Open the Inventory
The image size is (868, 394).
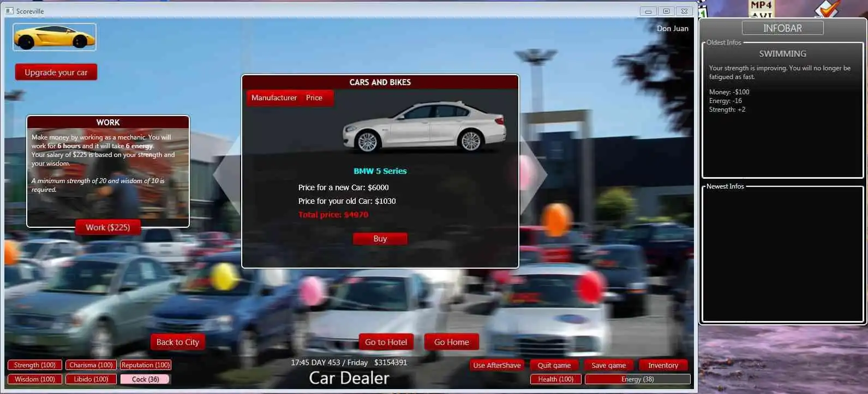[663, 365]
